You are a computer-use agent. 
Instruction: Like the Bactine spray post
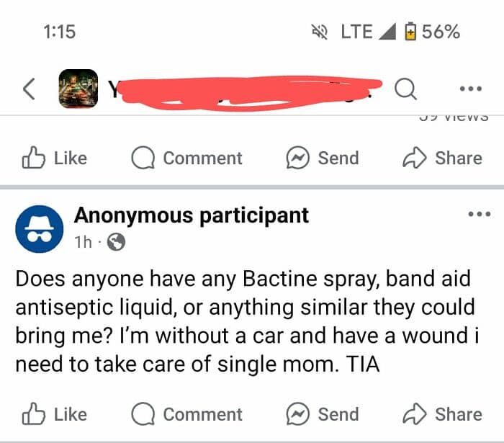click(x=55, y=414)
